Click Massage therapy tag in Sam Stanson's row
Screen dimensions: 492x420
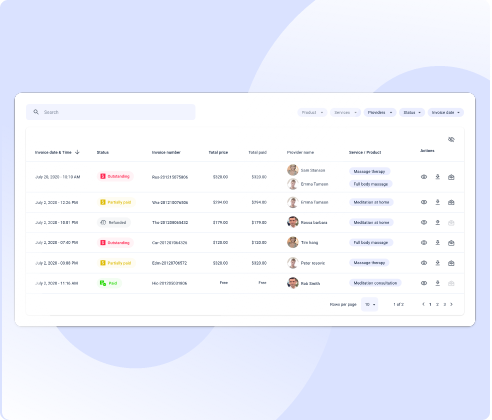point(369,171)
